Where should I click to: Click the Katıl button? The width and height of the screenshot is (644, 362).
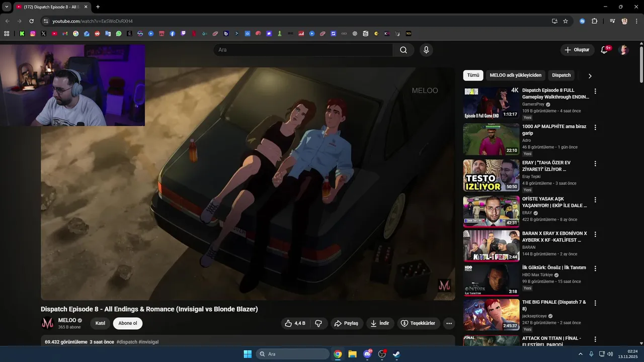100,323
